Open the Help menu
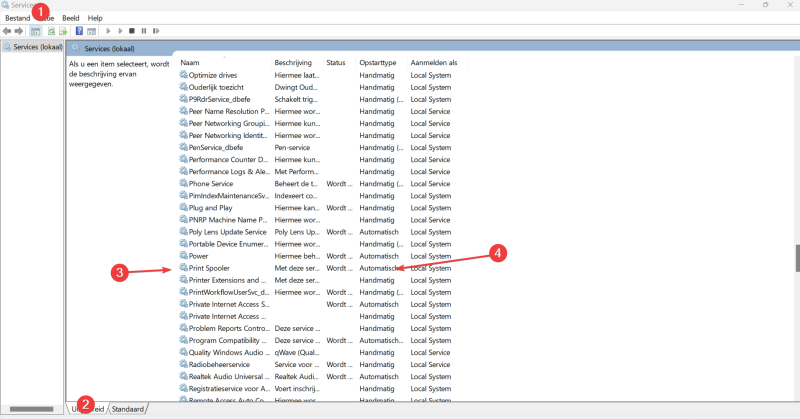 95,18
